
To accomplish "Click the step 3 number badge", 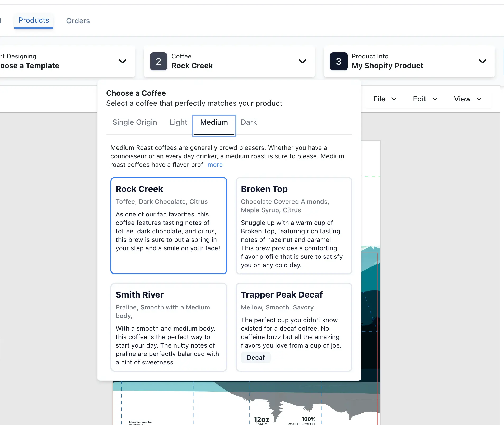I will [x=339, y=61].
